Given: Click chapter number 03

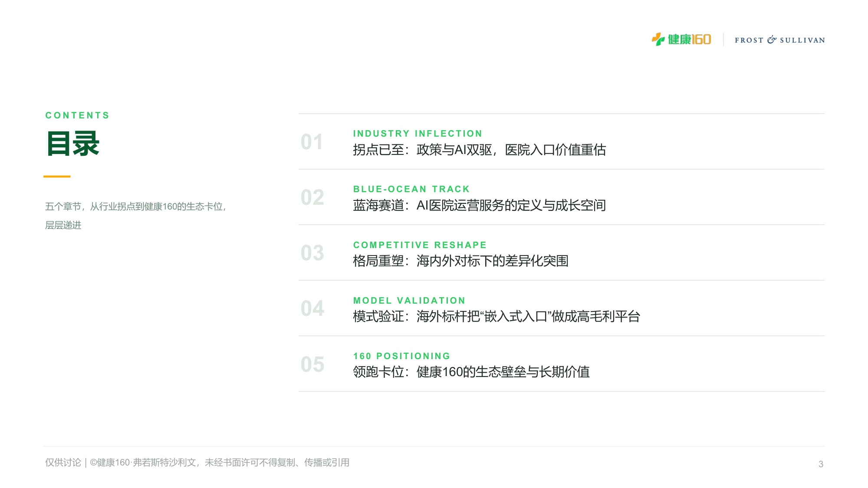Looking at the screenshot, I should (x=312, y=253).
